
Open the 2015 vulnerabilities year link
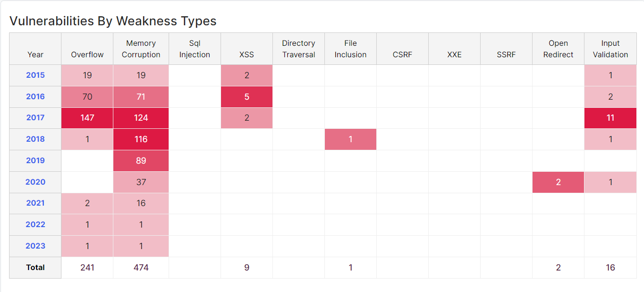click(35, 75)
